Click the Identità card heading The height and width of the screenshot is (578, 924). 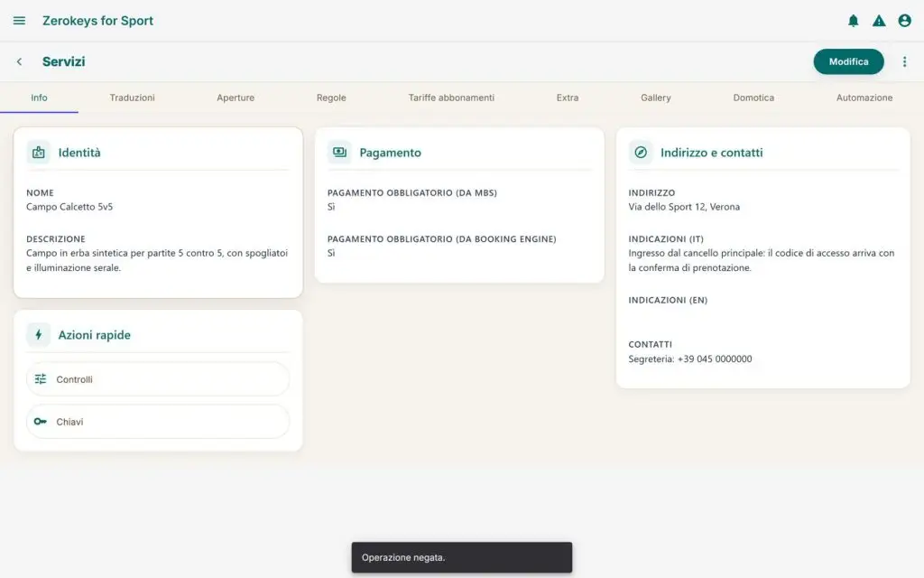click(x=79, y=152)
